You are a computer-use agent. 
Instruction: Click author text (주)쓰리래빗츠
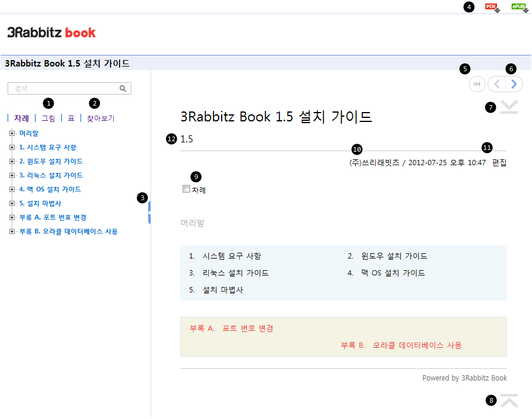pyautogui.click(x=374, y=163)
